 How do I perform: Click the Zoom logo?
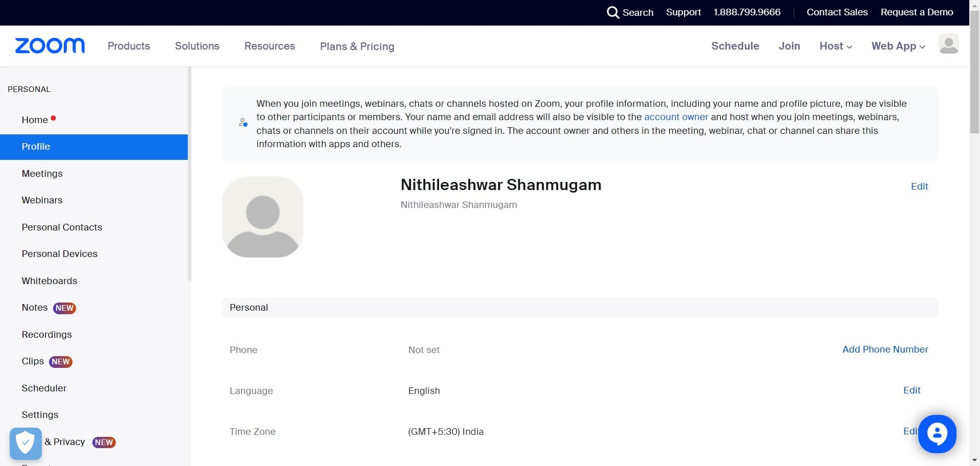click(x=50, y=46)
